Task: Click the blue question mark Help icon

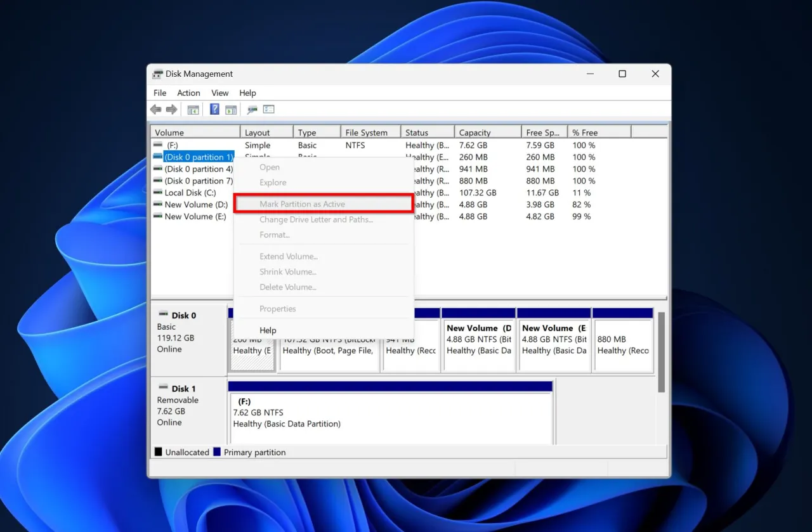Action: click(214, 110)
